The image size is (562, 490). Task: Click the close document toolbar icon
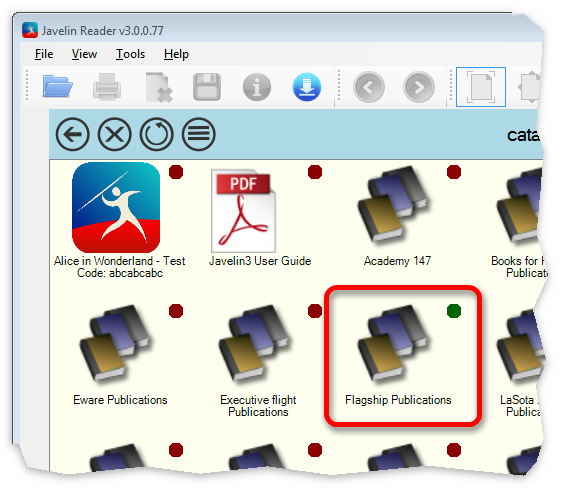click(x=159, y=87)
